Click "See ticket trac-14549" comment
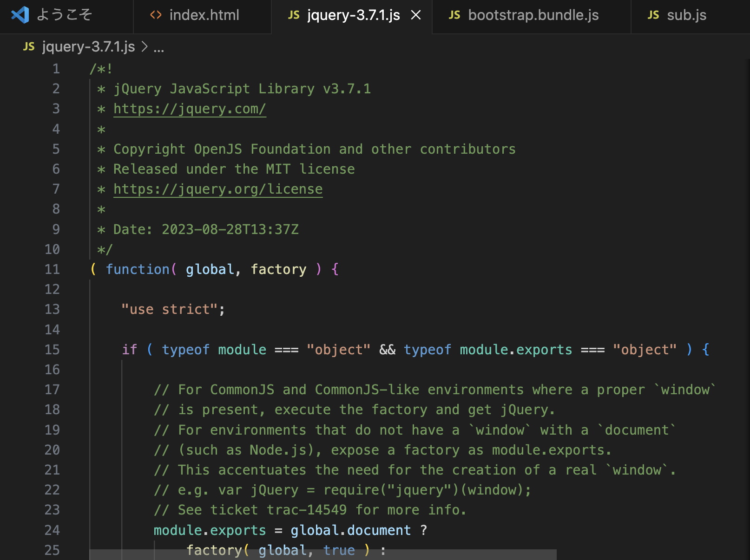The image size is (750, 560). 310,510
